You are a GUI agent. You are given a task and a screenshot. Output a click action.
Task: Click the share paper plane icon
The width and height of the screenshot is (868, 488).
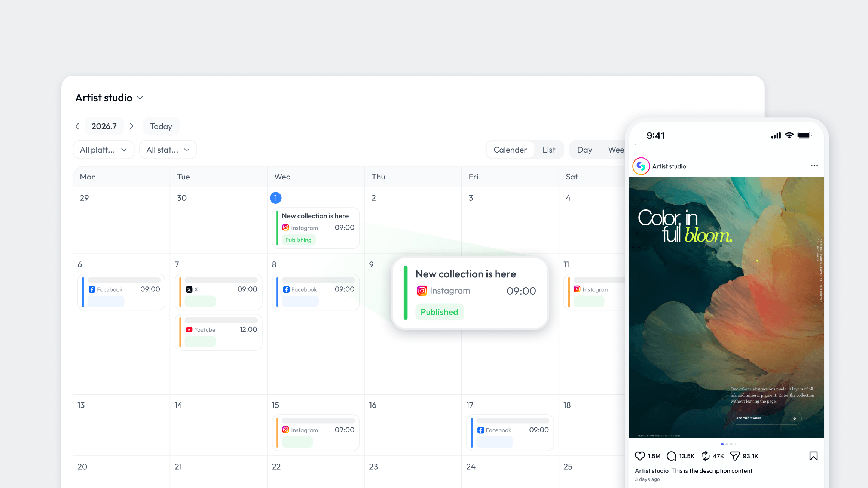[x=735, y=456]
